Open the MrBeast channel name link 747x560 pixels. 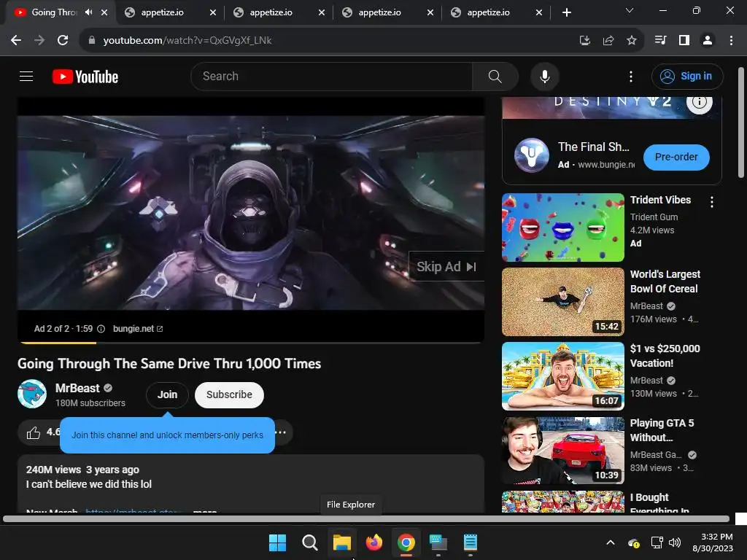point(77,388)
